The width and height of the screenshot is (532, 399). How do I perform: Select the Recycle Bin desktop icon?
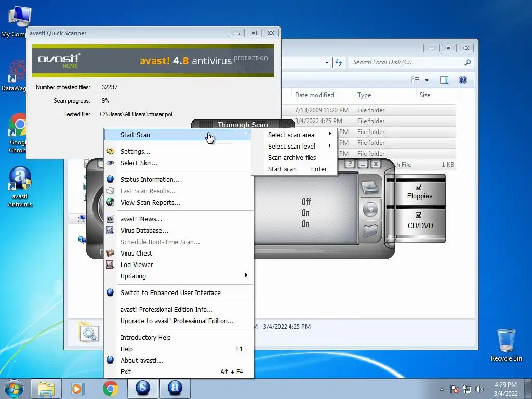point(506,345)
